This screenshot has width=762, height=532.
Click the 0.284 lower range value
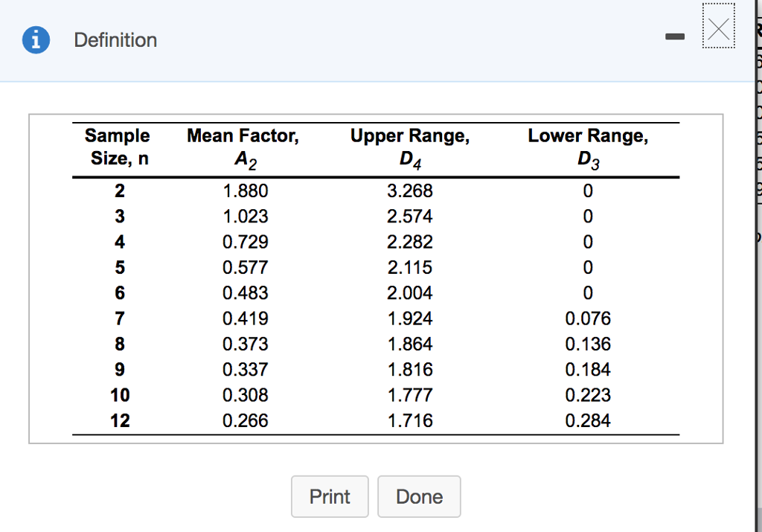[x=588, y=420]
